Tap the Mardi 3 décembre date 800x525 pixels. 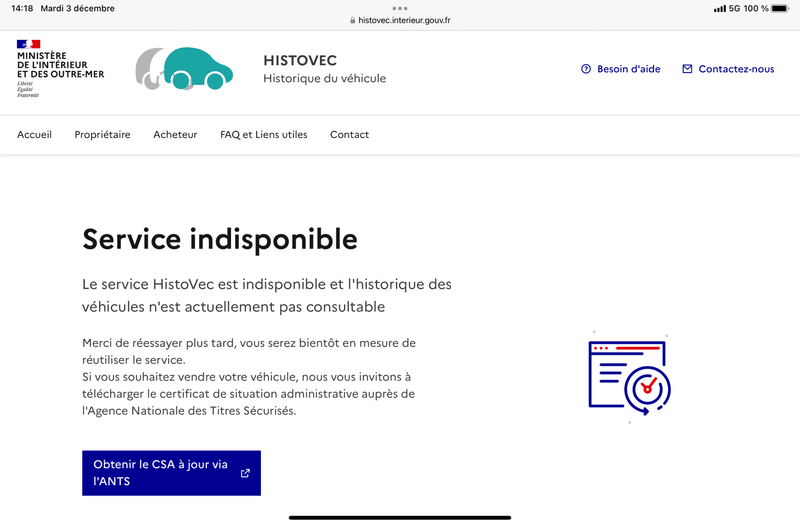(x=78, y=9)
